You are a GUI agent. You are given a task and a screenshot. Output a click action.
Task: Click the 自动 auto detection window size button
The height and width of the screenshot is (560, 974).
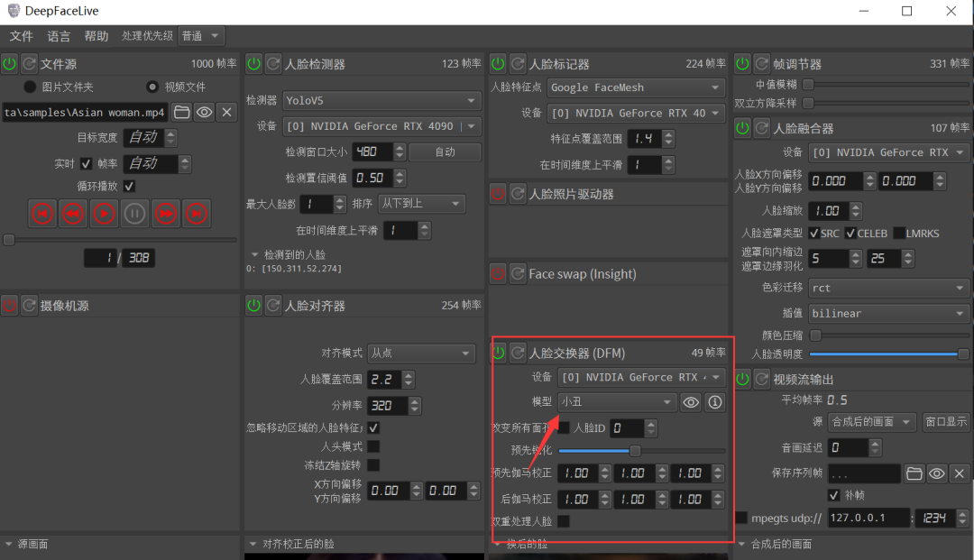click(445, 152)
